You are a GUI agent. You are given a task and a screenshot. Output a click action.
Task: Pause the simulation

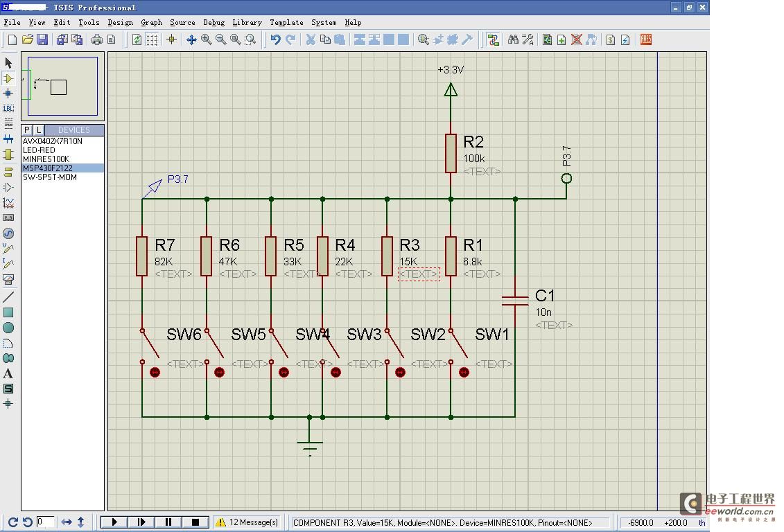click(168, 522)
